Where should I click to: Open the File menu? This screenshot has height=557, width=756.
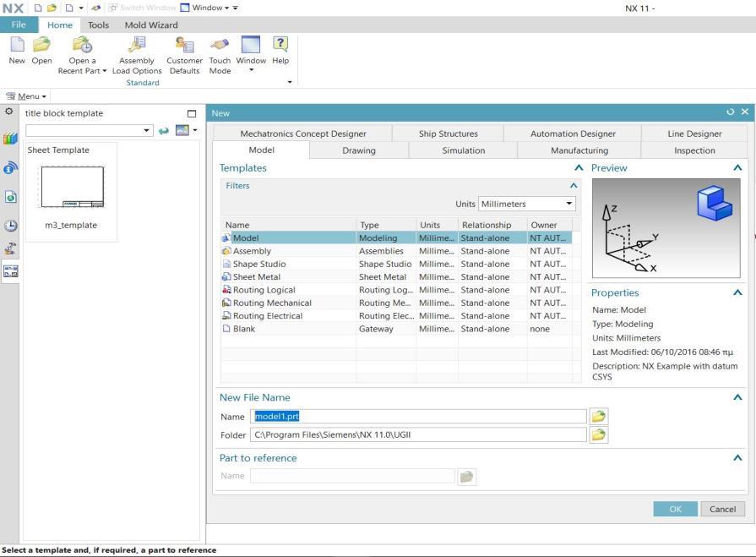[19, 25]
